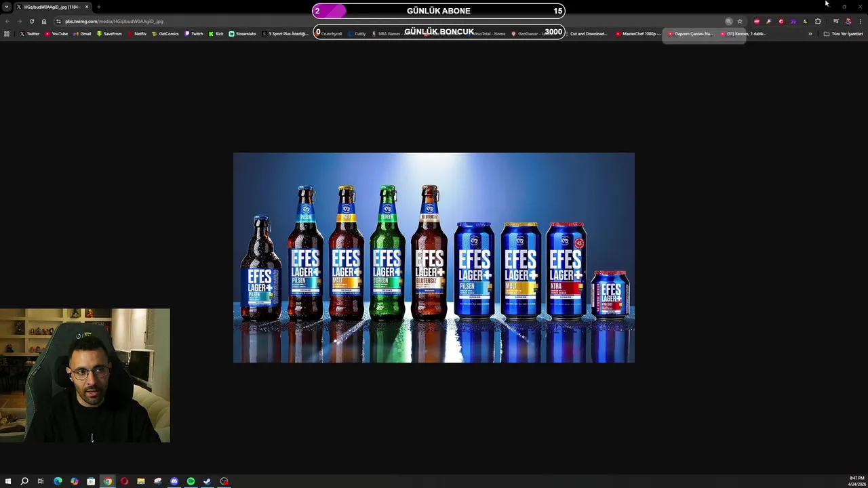The width and height of the screenshot is (868, 488).
Task: Switch to Chrome on the taskbar
Action: [108, 481]
